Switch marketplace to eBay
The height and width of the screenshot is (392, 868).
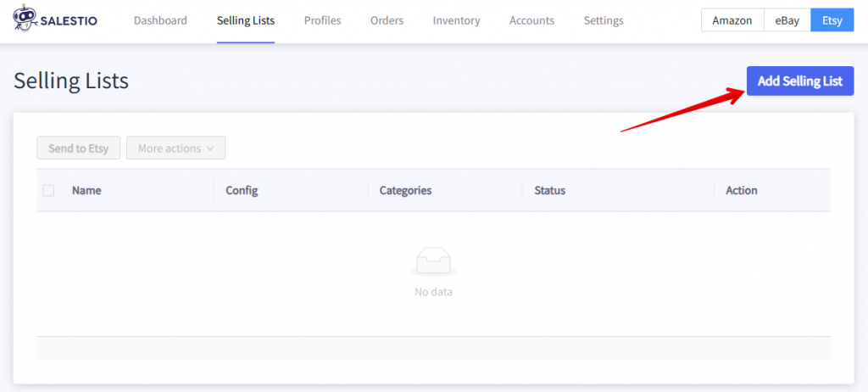(787, 20)
